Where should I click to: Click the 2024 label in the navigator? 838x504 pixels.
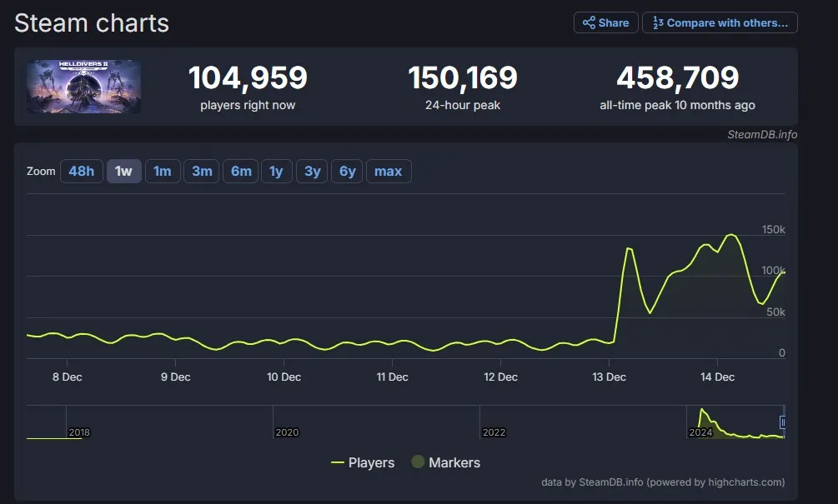pos(700,432)
